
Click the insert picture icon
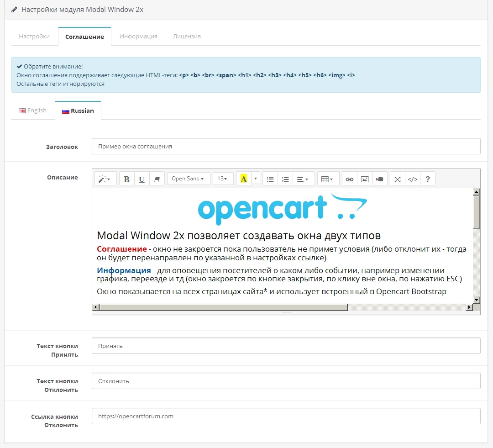(365, 179)
